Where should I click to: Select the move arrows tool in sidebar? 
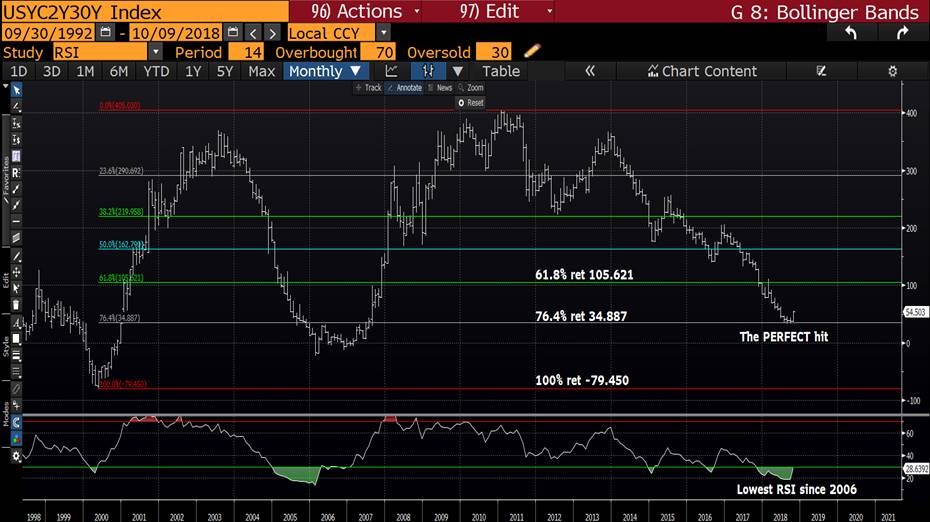click(16, 272)
